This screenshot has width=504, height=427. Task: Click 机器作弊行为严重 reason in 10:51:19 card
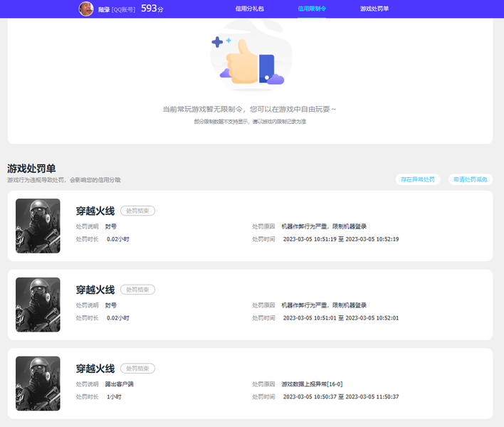click(x=324, y=226)
